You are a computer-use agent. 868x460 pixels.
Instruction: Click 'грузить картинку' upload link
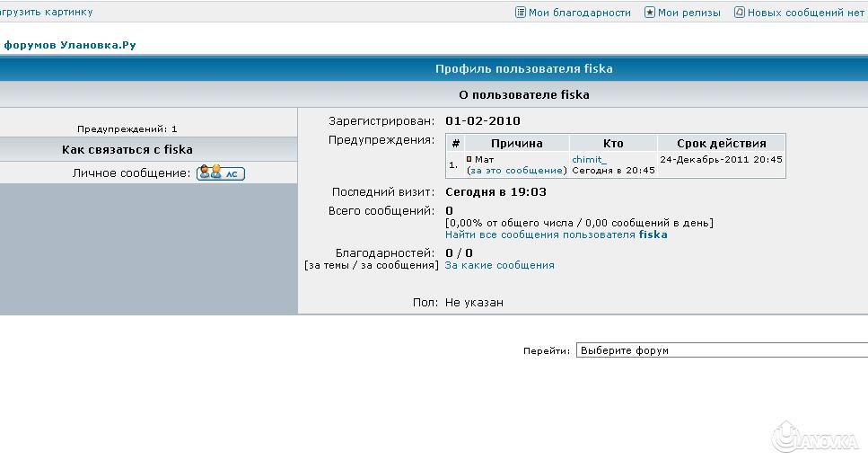(x=47, y=13)
